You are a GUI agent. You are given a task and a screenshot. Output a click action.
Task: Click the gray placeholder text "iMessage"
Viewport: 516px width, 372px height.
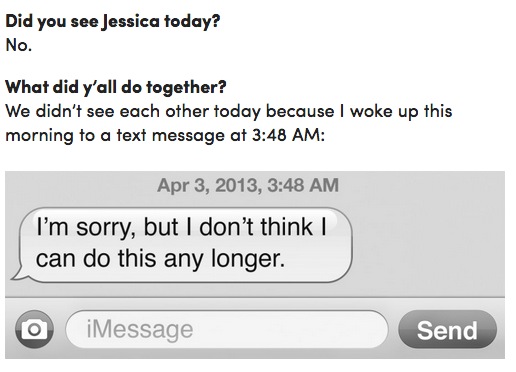[140, 330]
